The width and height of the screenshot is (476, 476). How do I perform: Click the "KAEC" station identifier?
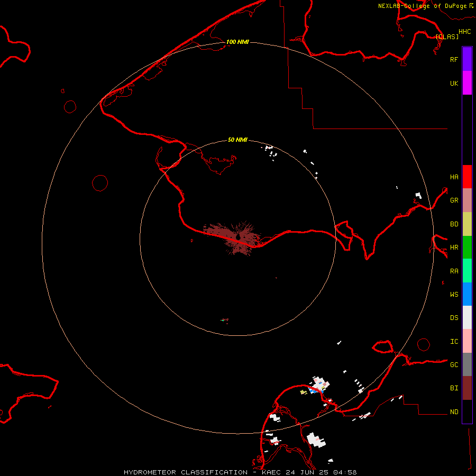[271, 472]
